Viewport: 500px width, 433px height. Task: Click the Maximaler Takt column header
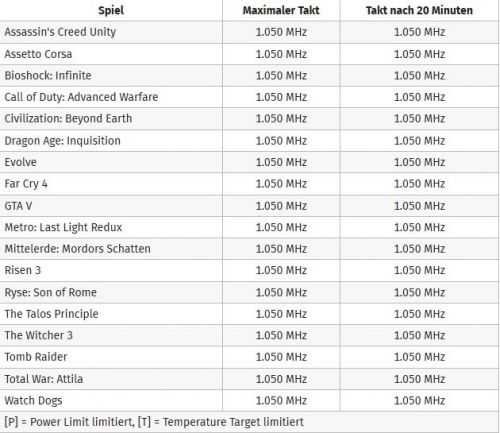coord(281,10)
